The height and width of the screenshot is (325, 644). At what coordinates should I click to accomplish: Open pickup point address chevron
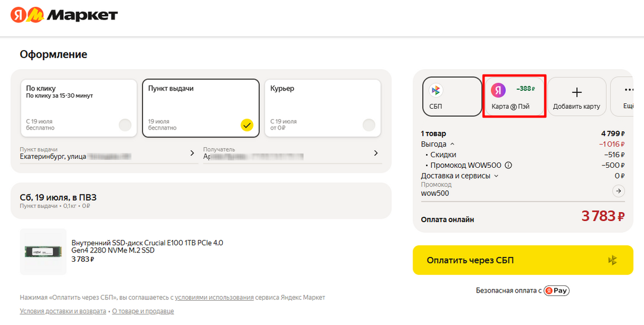[192, 153]
